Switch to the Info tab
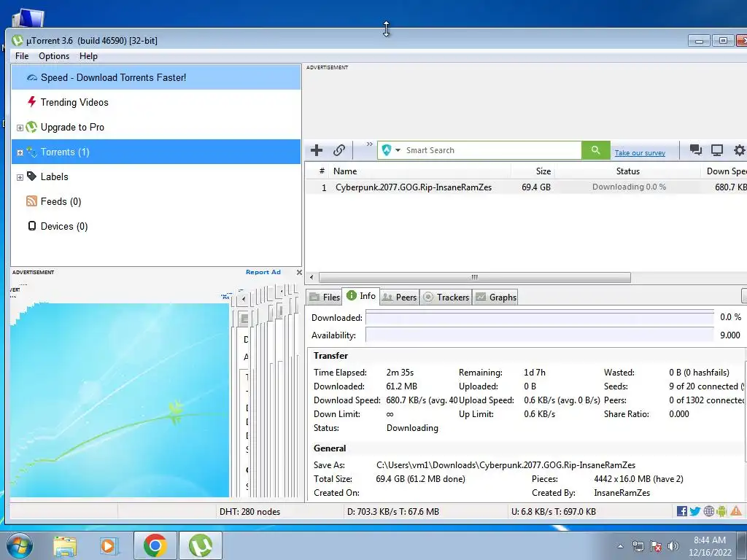This screenshot has width=747, height=560. (360, 296)
